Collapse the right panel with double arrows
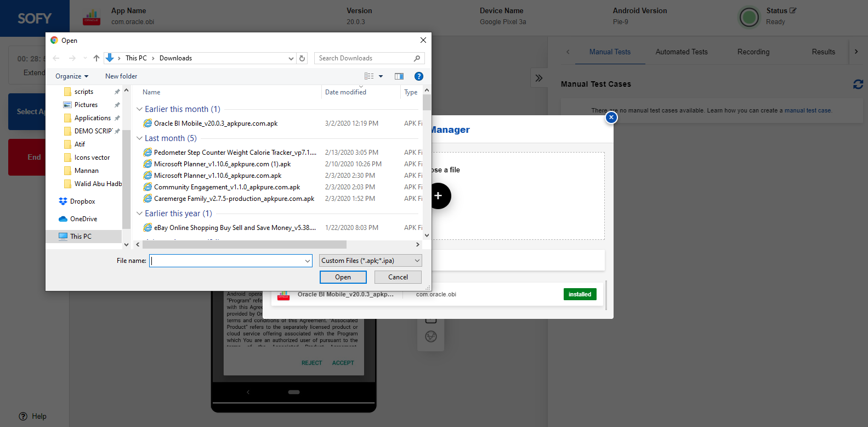 [x=539, y=78]
